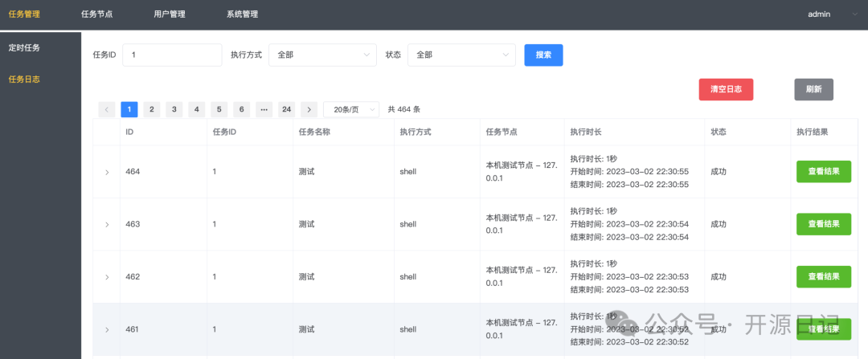
Task: Open the 执行方式 dropdown
Action: tap(322, 55)
